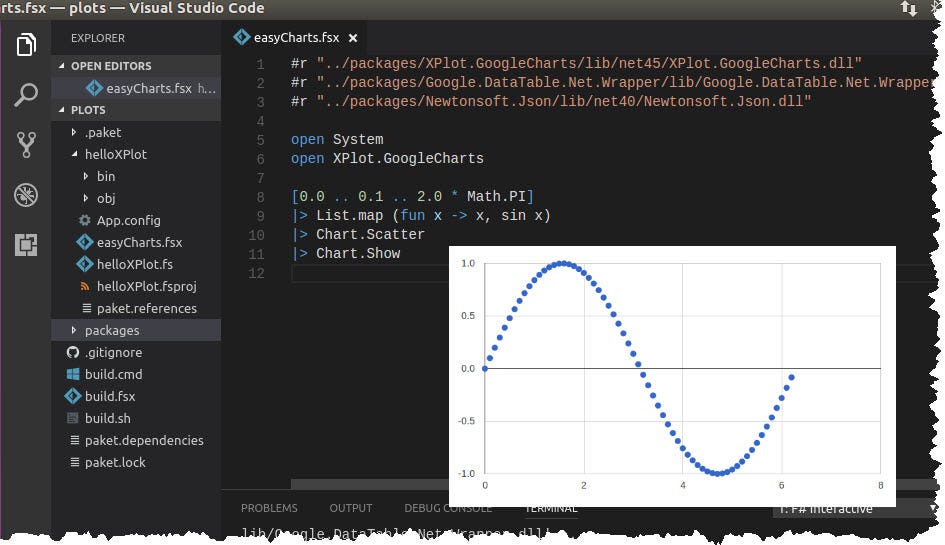945x545 pixels.
Task: Switch to the TERMINAL panel tab
Action: 552,510
